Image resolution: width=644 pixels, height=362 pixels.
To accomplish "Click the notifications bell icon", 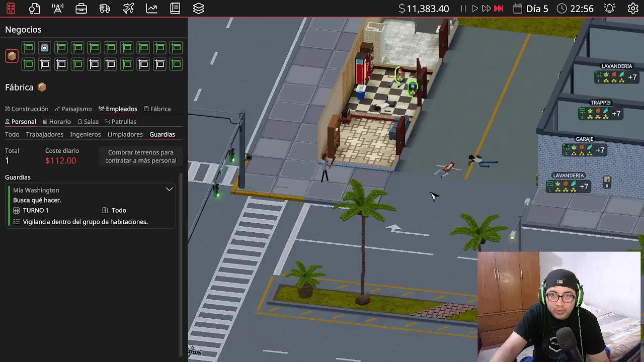I will (x=610, y=9).
